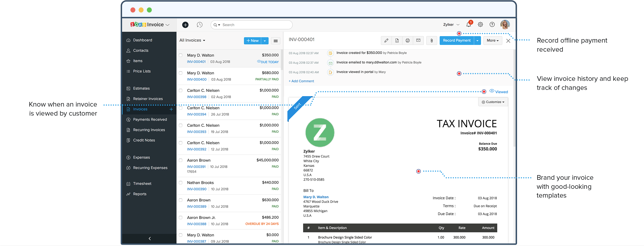The width and height of the screenshot is (644, 246).
Task: Open notifications from the bell icon
Action: pyautogui.click(x=469, y=25)
